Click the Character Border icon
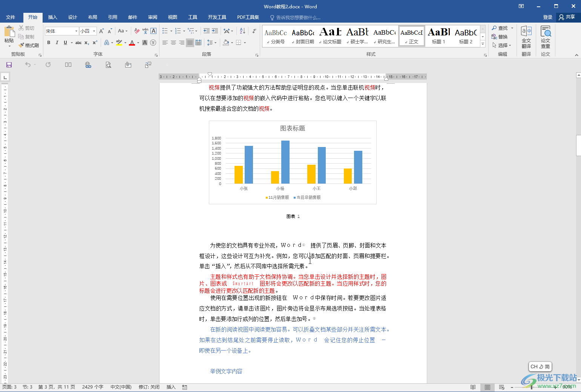 [153, 31]
